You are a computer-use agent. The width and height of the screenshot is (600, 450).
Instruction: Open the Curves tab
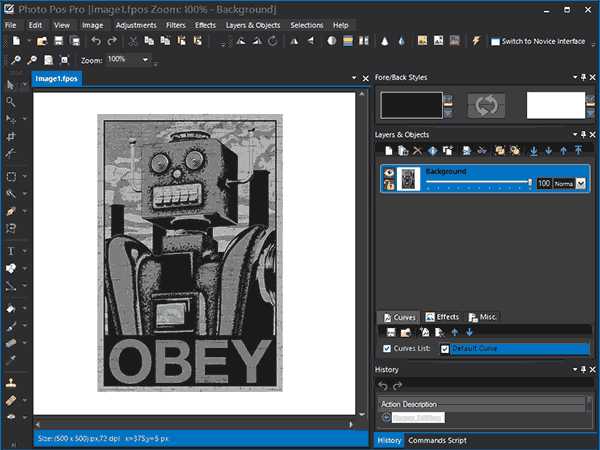point(399,317)
